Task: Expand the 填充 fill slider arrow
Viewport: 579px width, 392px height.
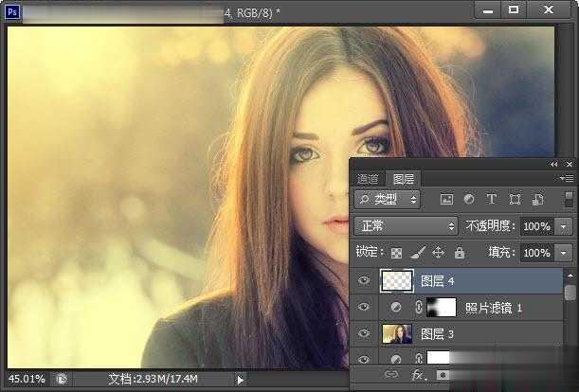Action: [x=564, y=253]
